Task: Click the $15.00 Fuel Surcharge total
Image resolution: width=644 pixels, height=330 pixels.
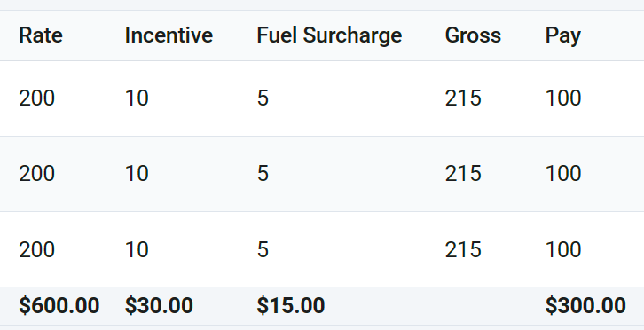Action: click(x=291, y=306)
